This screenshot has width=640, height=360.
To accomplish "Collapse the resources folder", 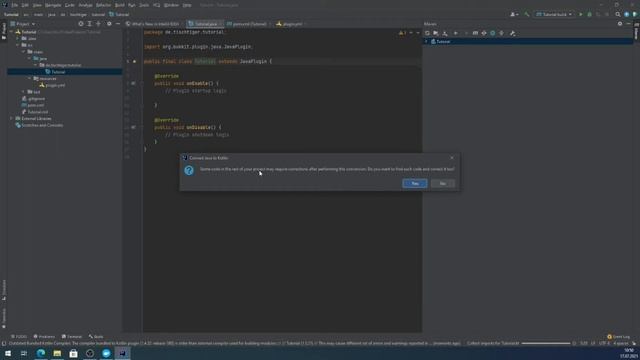I will [x=30, y=78].
